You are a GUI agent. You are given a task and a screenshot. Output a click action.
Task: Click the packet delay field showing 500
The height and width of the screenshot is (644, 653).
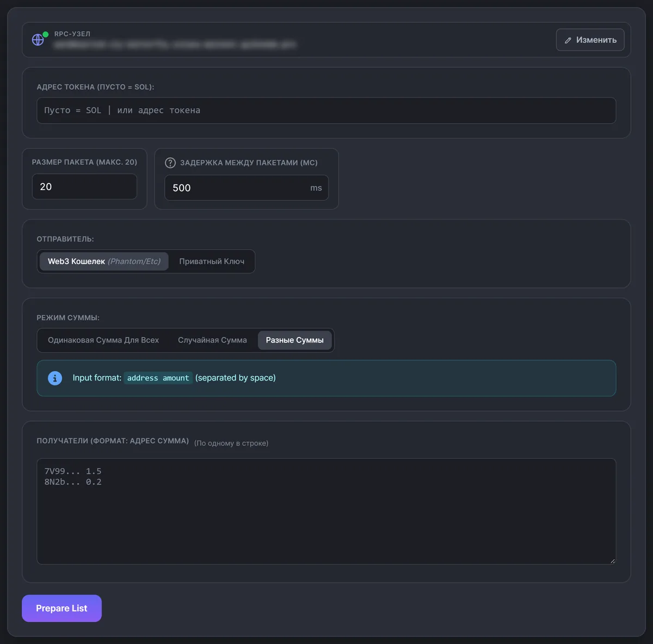(x=247, y=188)
